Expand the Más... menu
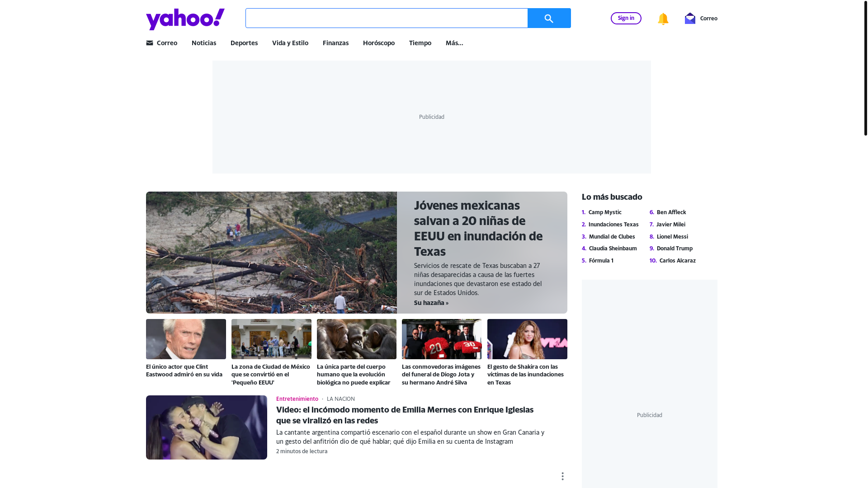Screen dimensions: 868x488 coord(454,43)
